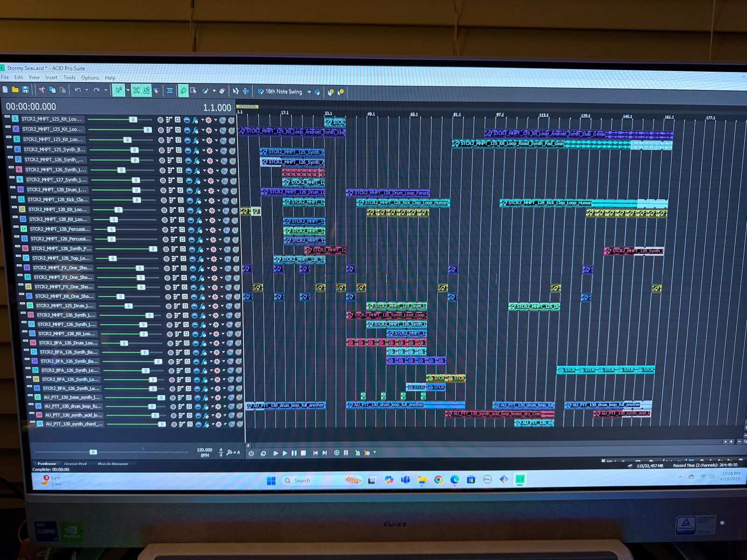This screenshot has width=747, height=560.
Task: Click the Cut scissors icon
Action: point(42,90)
